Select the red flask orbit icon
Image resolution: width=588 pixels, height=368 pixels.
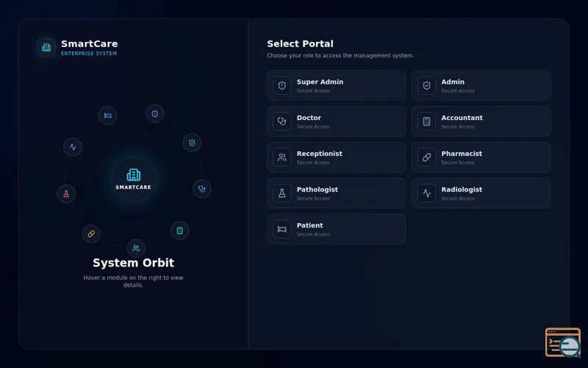pyautogui.click(x=66, y=194)
